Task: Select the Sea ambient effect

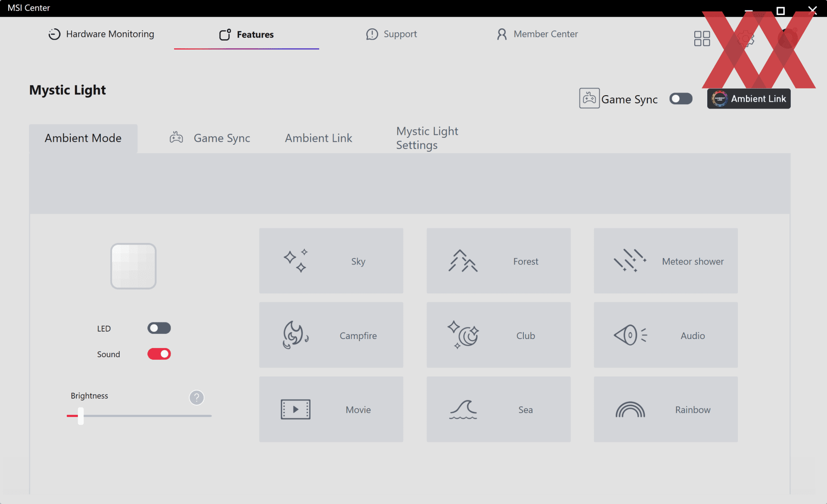Action: [498, 409]
